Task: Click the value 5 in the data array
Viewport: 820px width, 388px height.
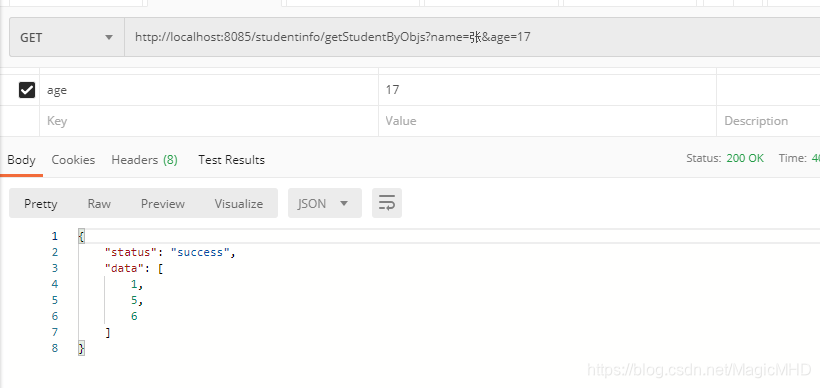Action: point(134,300)
